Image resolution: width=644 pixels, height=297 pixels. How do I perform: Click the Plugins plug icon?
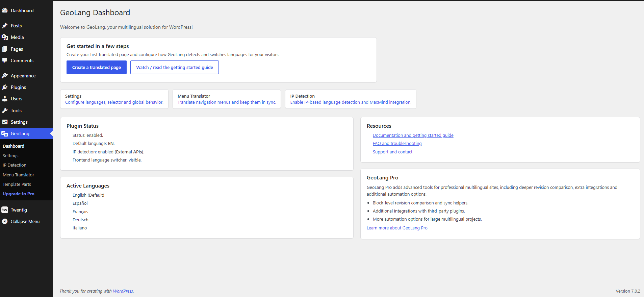tap(5, 87)
